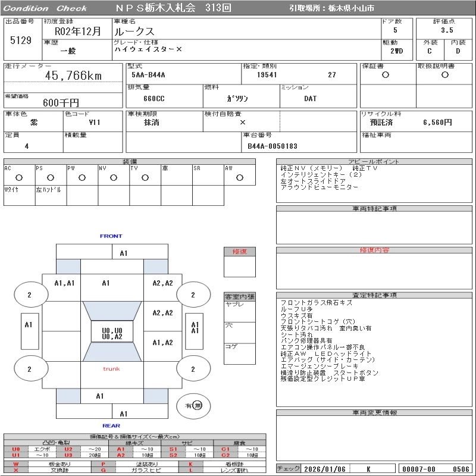Click recycle status 預託済
Viewport: 476px width, 476px height.
click(x=381, y=123)
